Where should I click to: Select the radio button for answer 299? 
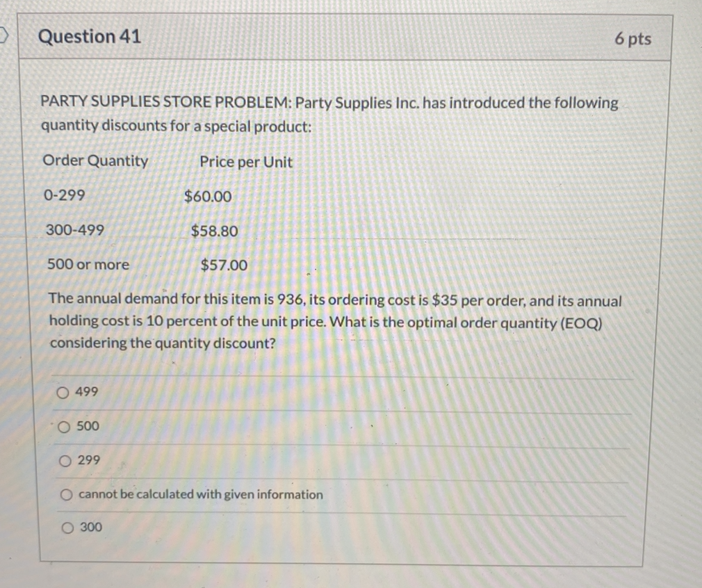64,460
